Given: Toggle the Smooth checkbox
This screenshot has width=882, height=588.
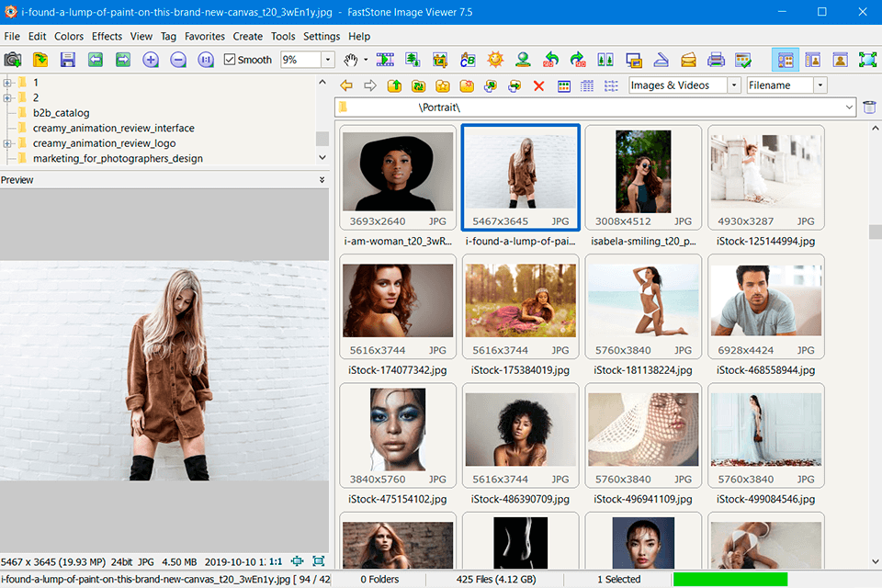Looking at the screenshot, I should (230, 60).
